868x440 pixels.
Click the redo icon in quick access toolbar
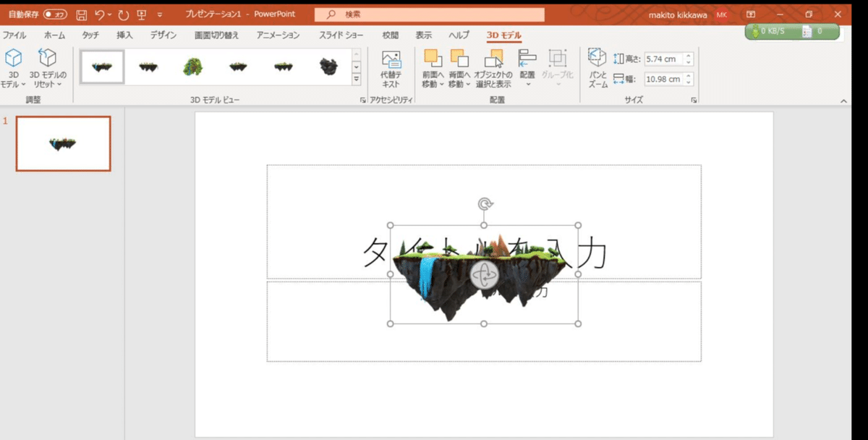coord(122,14)
